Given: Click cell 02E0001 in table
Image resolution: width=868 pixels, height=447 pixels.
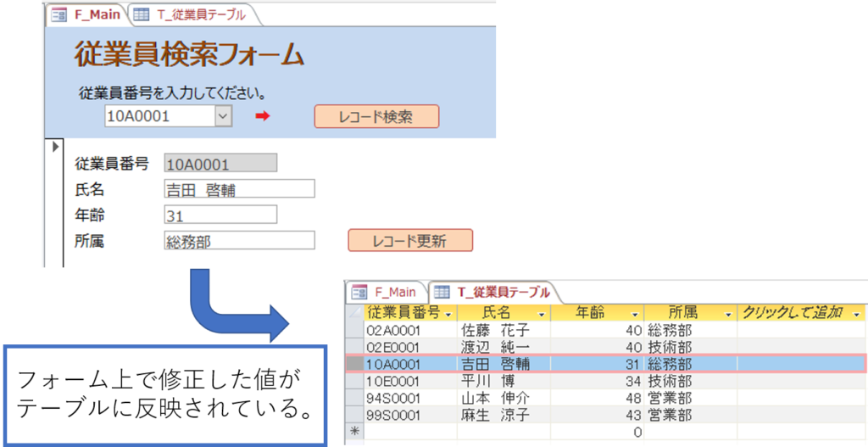Looking at the screenshot, I should [411, 347].
